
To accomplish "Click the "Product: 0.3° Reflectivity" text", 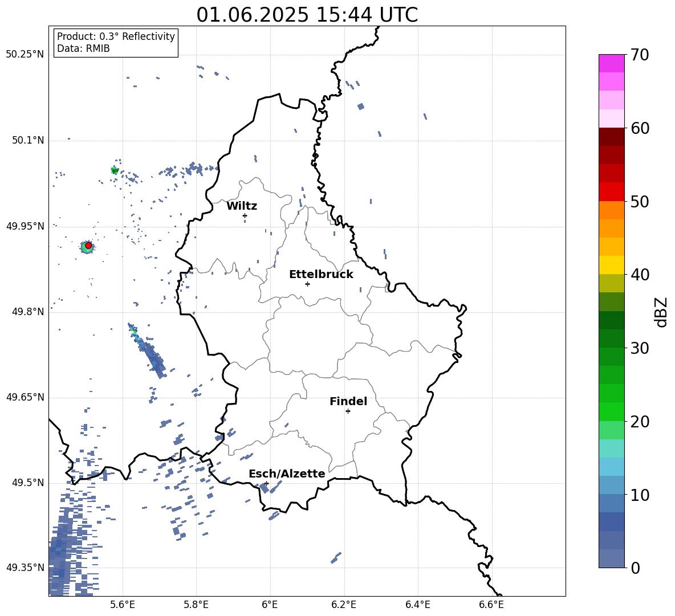I will [116, 36].
